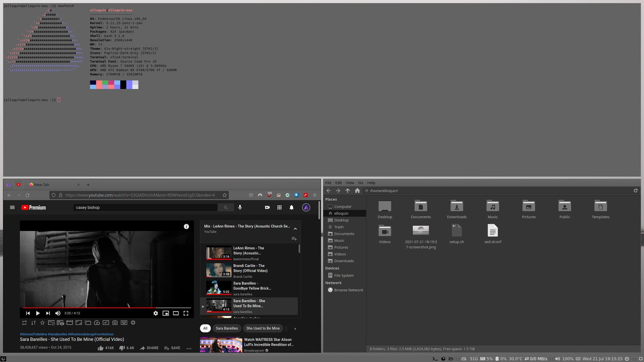644x362 pixels.
Task: Click YouTube search box with casey bishop
Action: [x=145, y=207]
